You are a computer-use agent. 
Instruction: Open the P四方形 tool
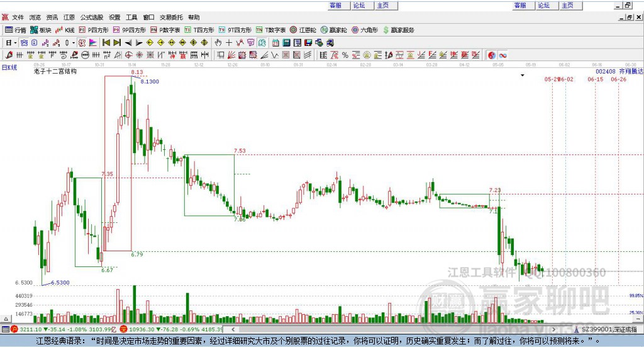point(94,30)
